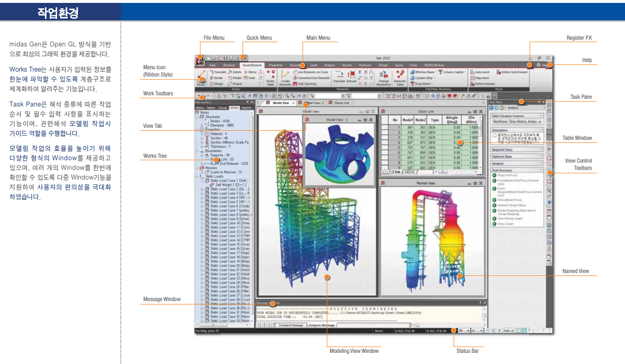Click the Extrude elements icon
Viewport: 625px width, 364px height.
[351, 76]
